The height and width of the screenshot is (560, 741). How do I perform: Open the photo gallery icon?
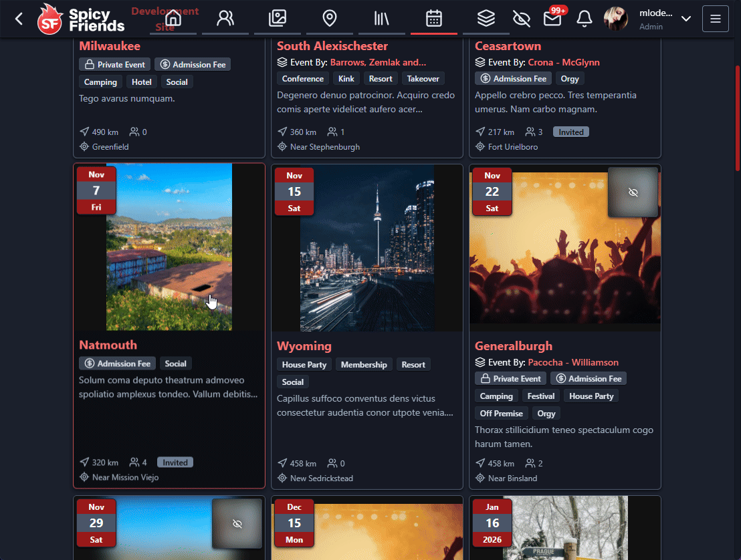(x=278, y=19)
